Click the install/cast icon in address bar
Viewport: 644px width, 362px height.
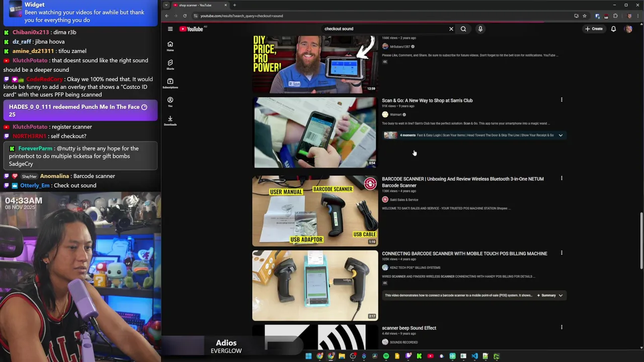coord(576,16)
